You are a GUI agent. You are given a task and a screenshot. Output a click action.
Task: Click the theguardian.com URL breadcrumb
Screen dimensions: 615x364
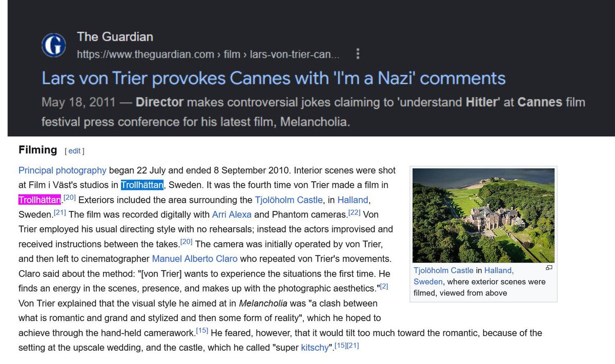[208, 54]
